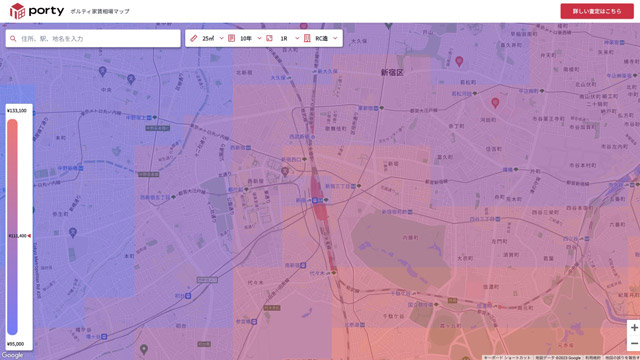The height and width of the screenshot is (360, 640).
Task: Click the ¥111,400 marker on the legend
Action: (19, 236)
